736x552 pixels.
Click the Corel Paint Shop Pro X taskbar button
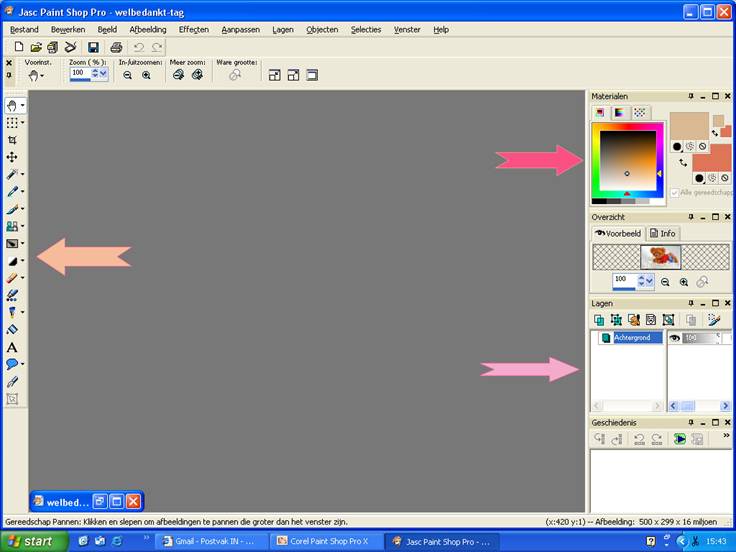328,541
